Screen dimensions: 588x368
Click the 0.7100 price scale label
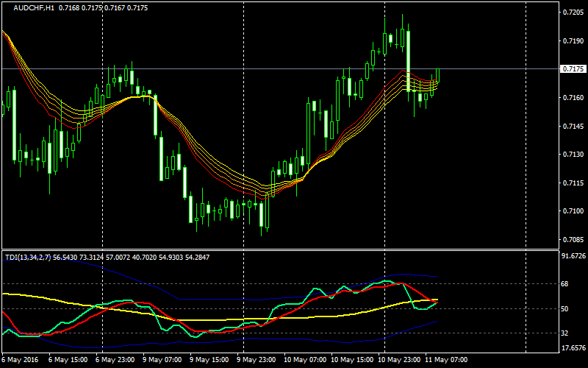573,211
